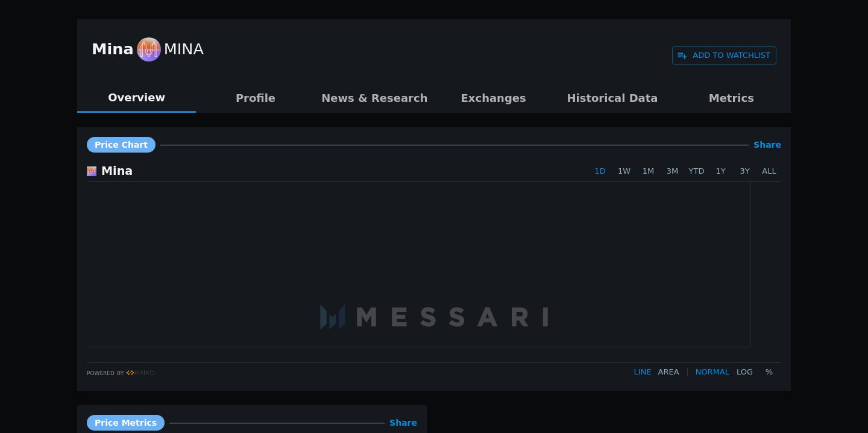868x433 pixels.
Task: Select the 3M time range
Action: coord(672,171)
